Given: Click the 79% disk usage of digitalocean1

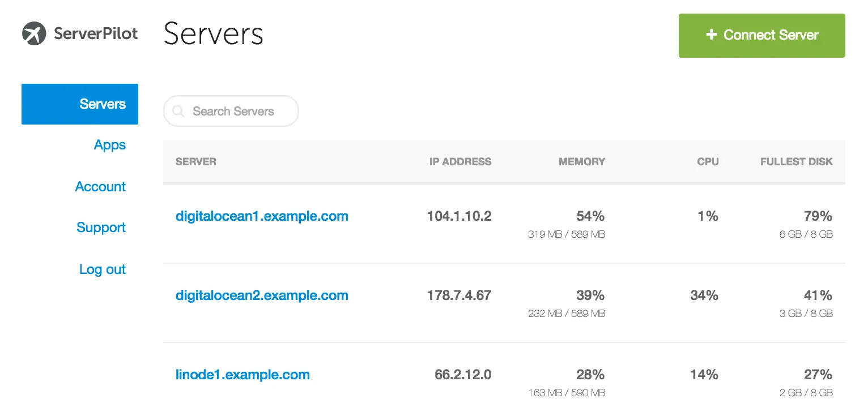Looking at the screenshot, I should [x=818, y=216].
